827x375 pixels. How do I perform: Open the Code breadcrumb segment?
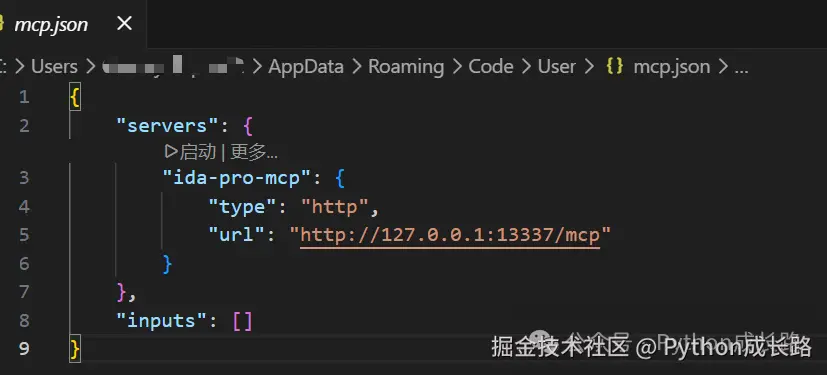click(491, 66)
